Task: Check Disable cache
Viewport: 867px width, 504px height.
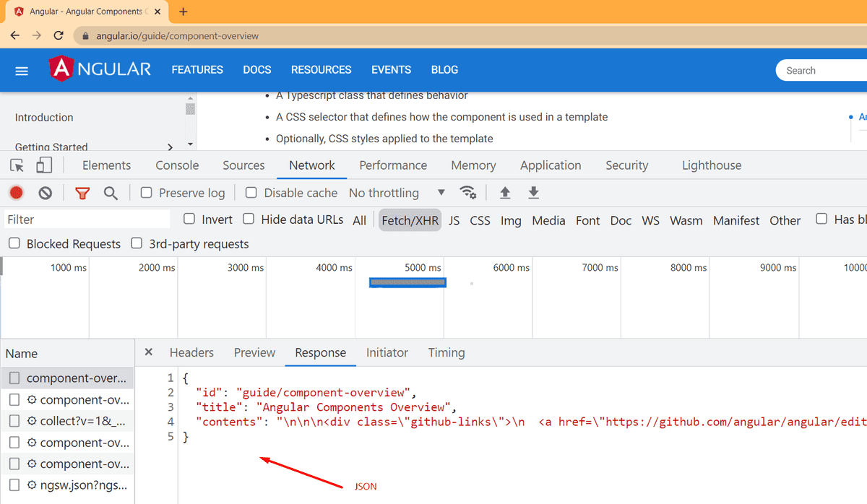Action: coord(251,192)
